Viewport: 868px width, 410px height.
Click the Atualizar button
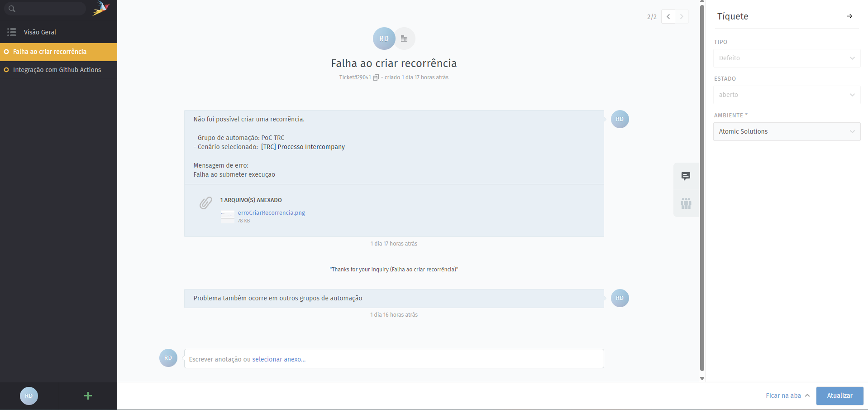coord(839,396)
